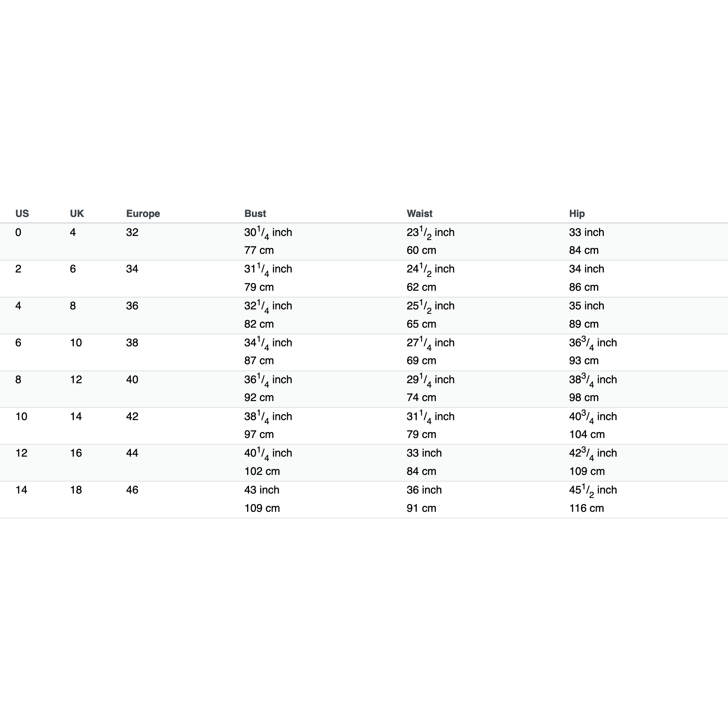Click the 36 3/4 inch hip value
This screenshot has height=728, width=728.
click(593, 343)
